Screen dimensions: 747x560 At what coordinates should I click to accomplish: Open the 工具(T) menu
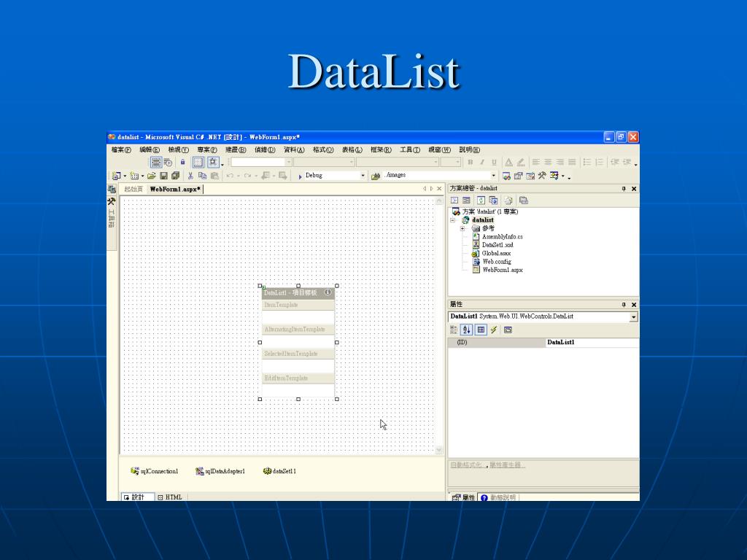[410, 150]
